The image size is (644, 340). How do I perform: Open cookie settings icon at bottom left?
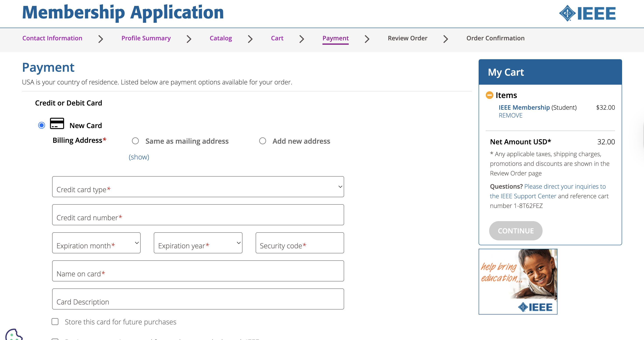coord(14,335)
